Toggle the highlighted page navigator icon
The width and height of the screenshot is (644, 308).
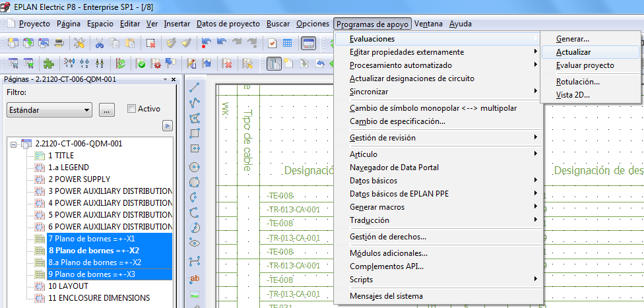pyautogui.click(x=274, y=63)
